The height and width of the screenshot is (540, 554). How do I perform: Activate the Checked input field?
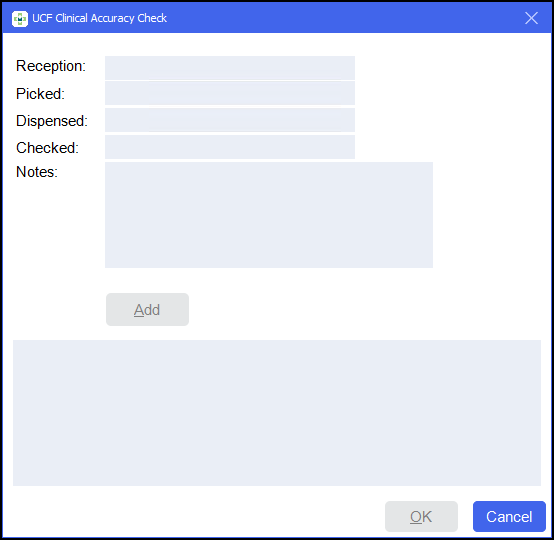[230, 147]
